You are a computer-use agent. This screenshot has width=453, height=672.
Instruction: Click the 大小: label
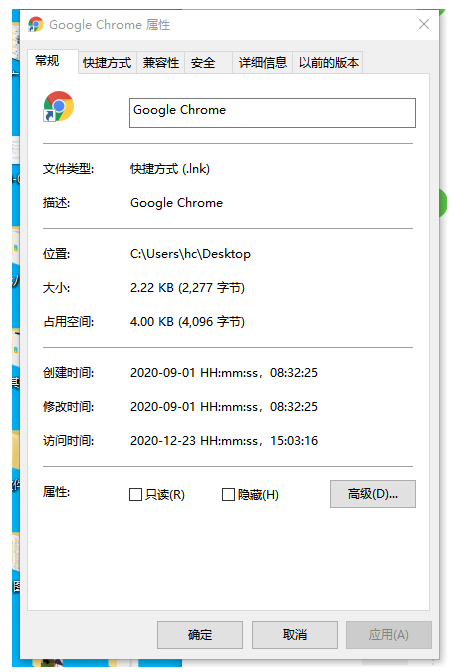pos(56,288)
